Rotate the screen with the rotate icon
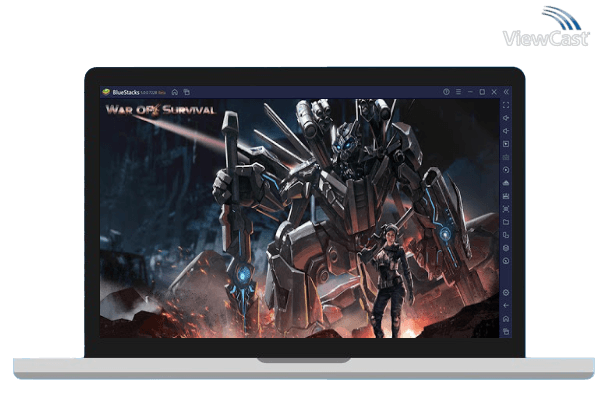The height and width of the screenshot is (414, 602). (x=506, y=261)
